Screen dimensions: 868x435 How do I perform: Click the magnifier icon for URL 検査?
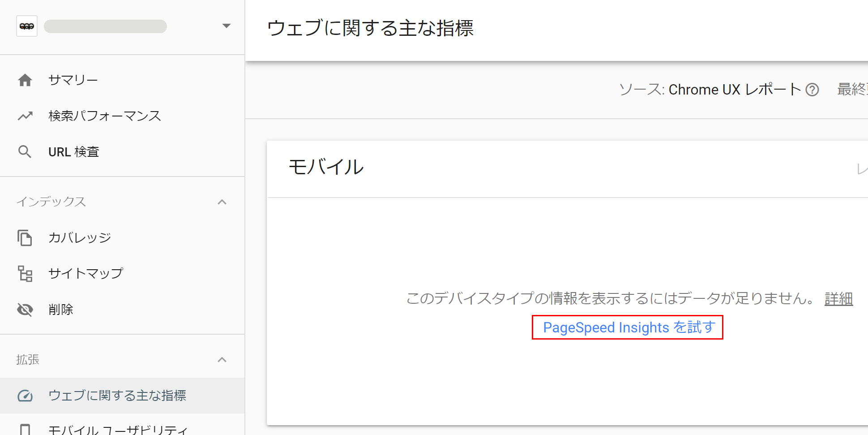pos(25,152)
